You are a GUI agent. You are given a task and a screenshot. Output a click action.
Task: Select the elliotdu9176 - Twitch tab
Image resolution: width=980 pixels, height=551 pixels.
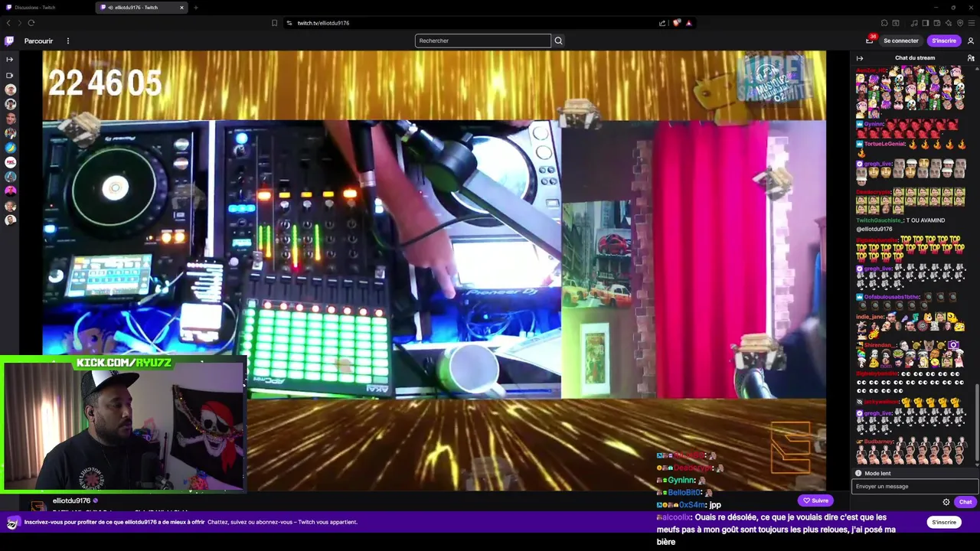[142, 8]
